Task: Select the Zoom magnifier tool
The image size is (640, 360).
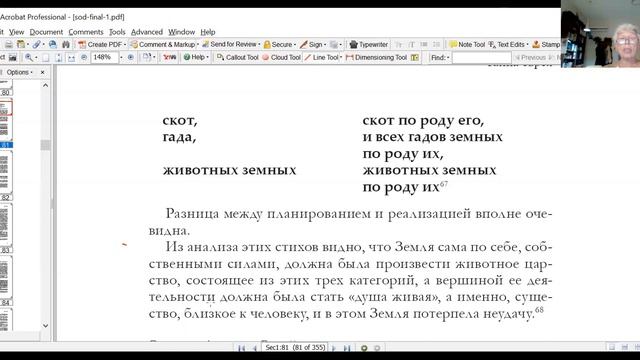Action: pos(28,58)
